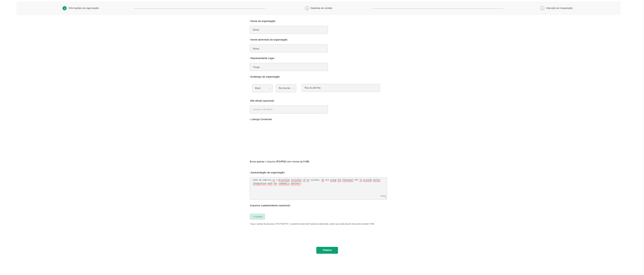The image size is (644, 275).
Task: Click the 'Envie apenas 1 arquivo JPG/PNG' hint
Action: (x=280, y=161)
